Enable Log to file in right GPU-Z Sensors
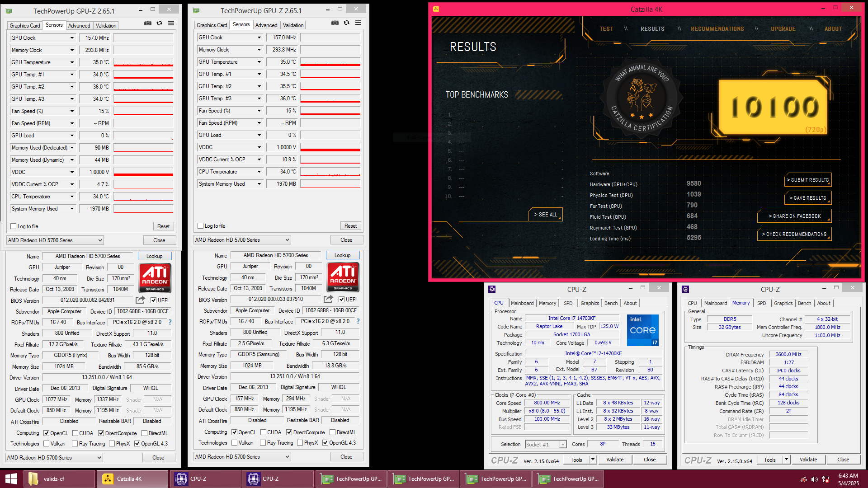The image size is (868, 488). coord(201,226)
